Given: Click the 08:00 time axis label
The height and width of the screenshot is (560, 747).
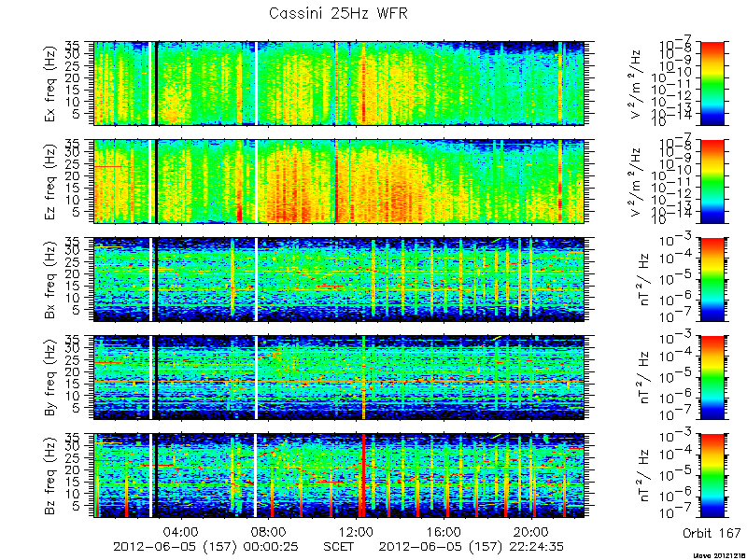Looking at the screenshot, I should (x=268, y=530).
